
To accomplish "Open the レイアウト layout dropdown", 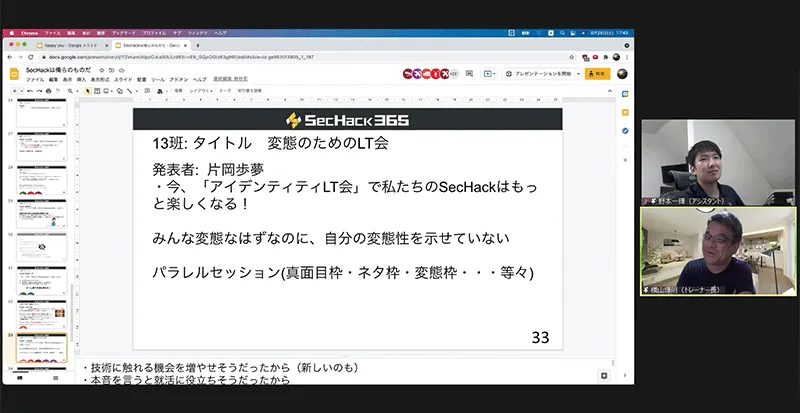I will (201, 91).
